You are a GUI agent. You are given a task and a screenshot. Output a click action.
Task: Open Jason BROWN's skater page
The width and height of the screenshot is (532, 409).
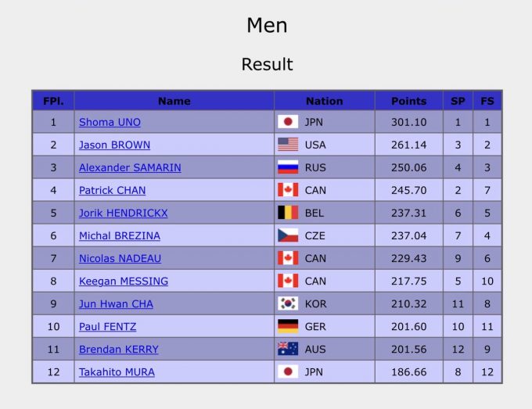tap(114, 145)
